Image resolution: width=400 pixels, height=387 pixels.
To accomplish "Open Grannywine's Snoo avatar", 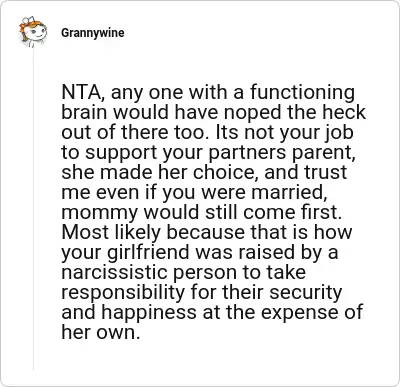I will coord(33,32).
